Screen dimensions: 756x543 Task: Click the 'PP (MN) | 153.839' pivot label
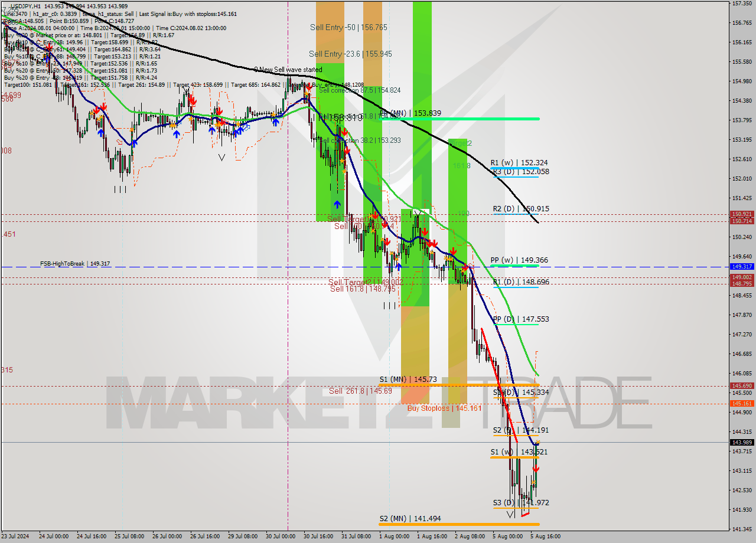(x=410, y=113)
